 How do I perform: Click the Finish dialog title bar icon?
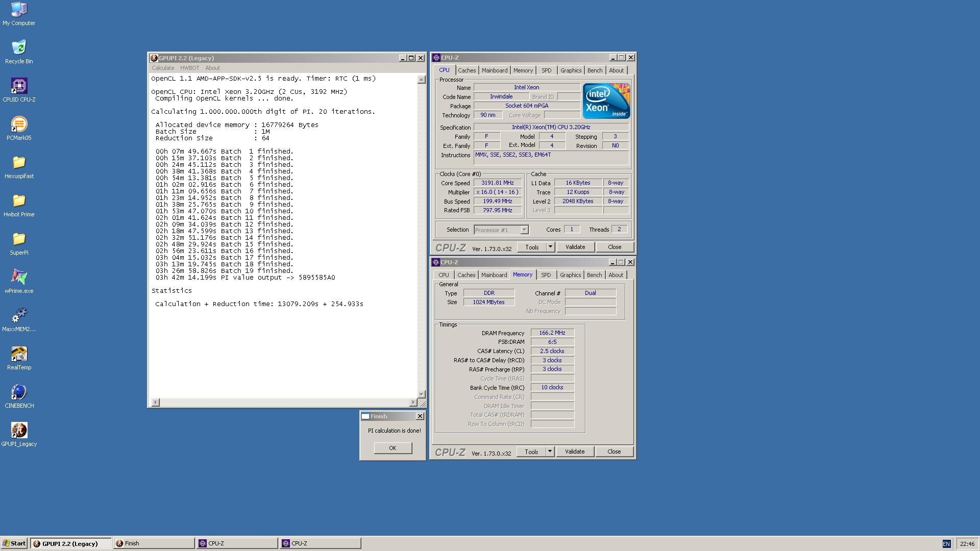pyautogui.click(x=365, y=416)
